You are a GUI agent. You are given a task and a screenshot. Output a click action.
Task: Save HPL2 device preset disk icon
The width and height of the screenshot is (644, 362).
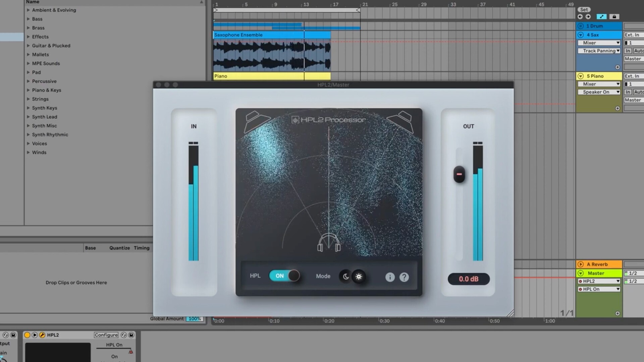(131, 335)
